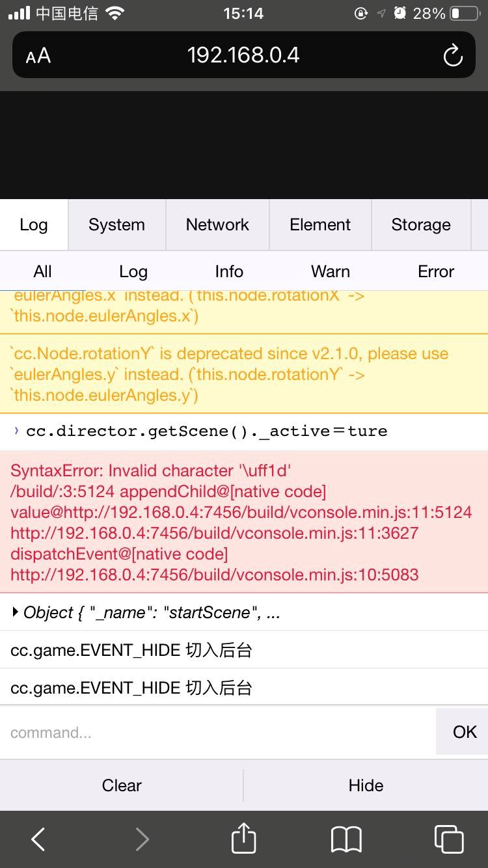Open the Element tab

coord(320,224)
